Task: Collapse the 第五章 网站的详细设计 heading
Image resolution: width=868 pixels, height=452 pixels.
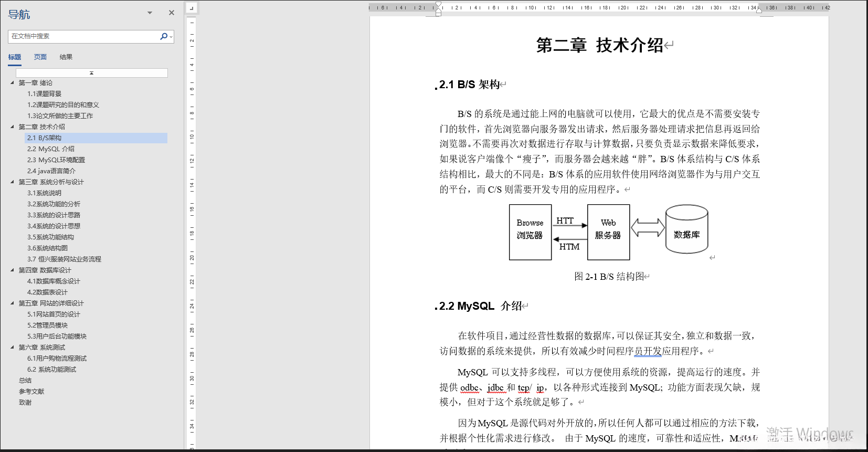Action: [12, 303]
